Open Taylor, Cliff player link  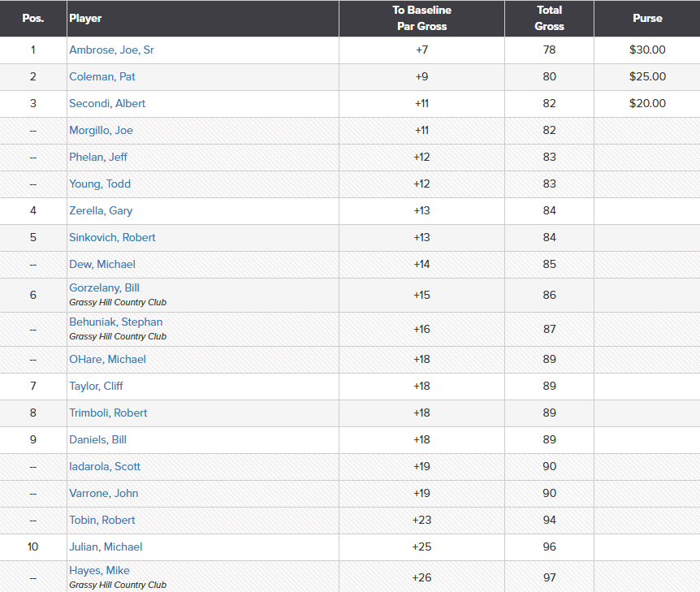click(96, 386)
